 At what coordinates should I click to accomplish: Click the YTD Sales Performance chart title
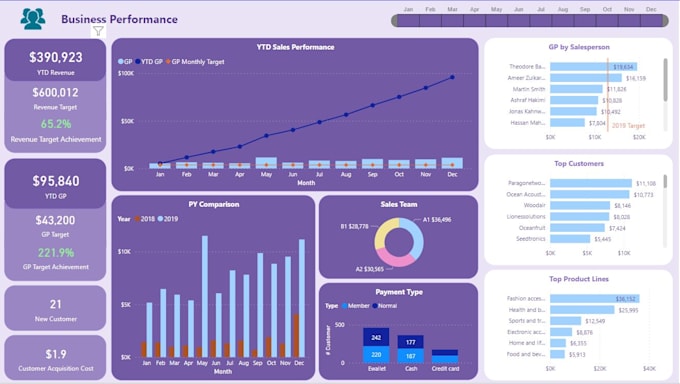click(x=295, y=47)
